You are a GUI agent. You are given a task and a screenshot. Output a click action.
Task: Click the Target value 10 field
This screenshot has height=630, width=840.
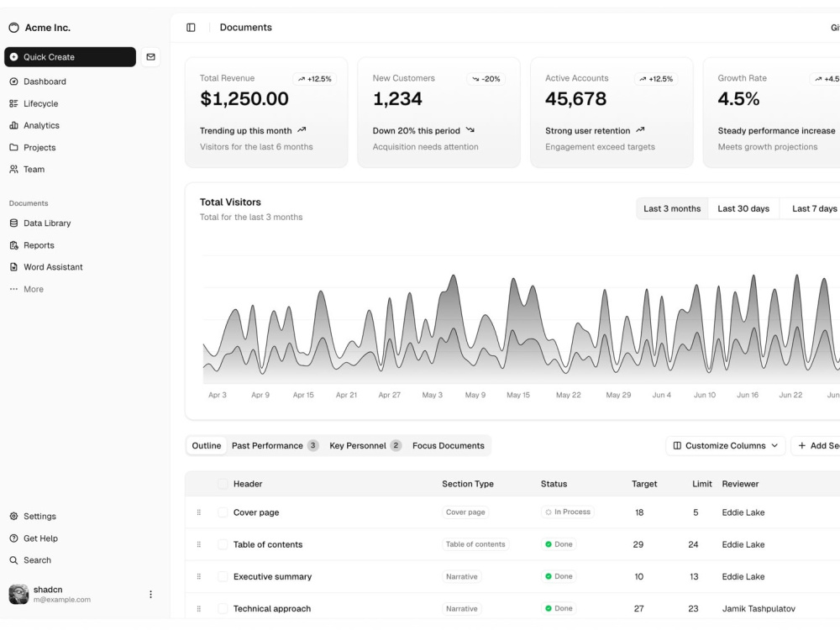pyautogui.click(x=638, y=576)
